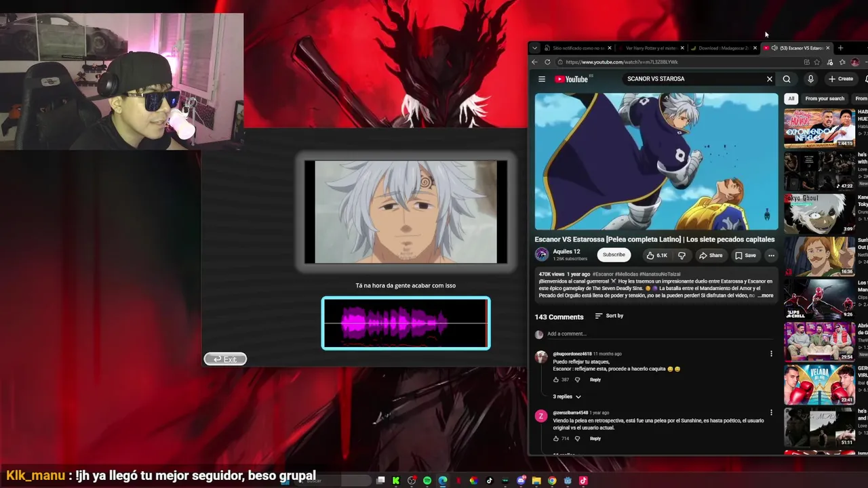Viewport: 868px width, 488px height.
Task: Reload the YouTube page
Action: [547, 62]
